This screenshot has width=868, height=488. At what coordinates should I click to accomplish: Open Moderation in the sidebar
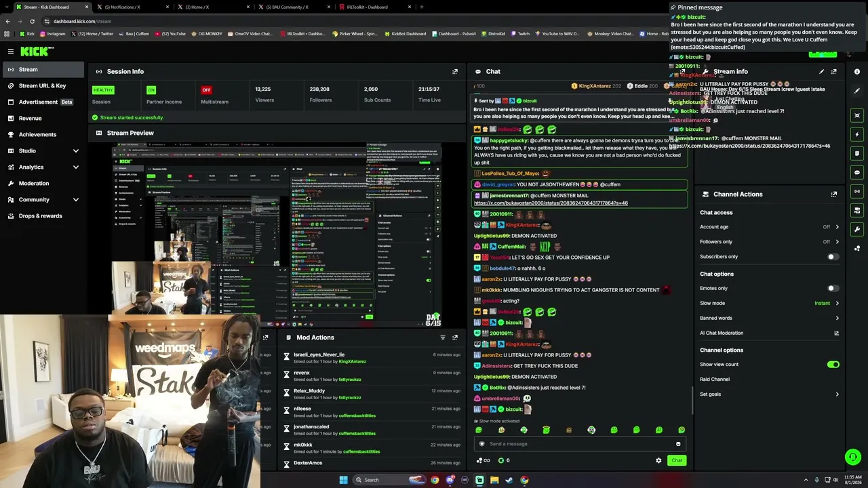coord(43,183)
